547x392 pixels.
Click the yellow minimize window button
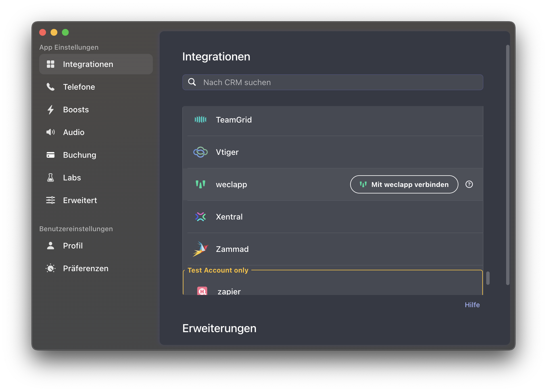(54, 32)
